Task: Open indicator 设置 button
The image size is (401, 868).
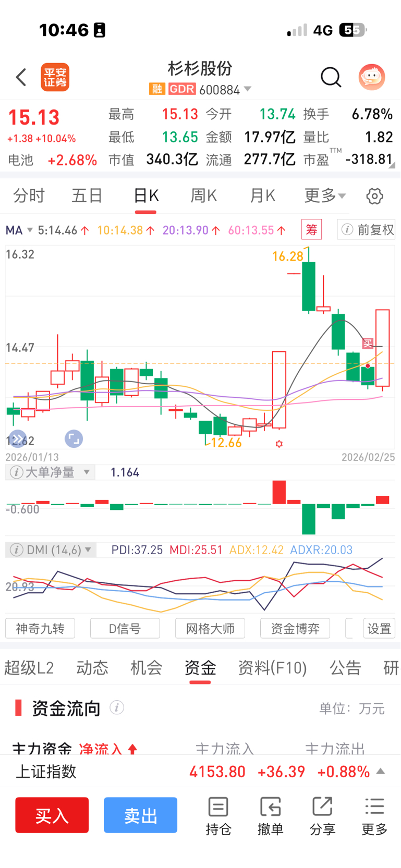Action: point(379,629)
